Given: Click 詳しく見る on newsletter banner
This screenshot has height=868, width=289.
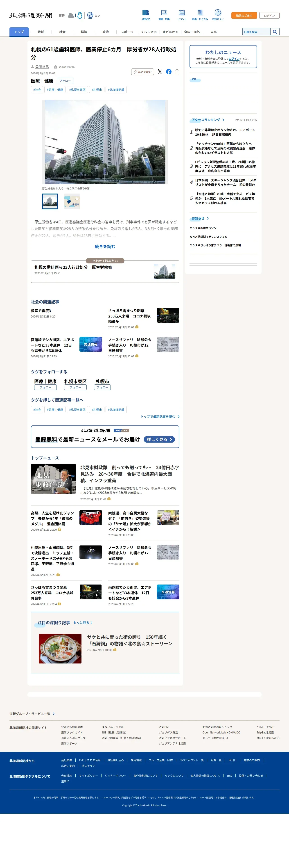Looking at the screenshot, I should (x=159, y=439).
